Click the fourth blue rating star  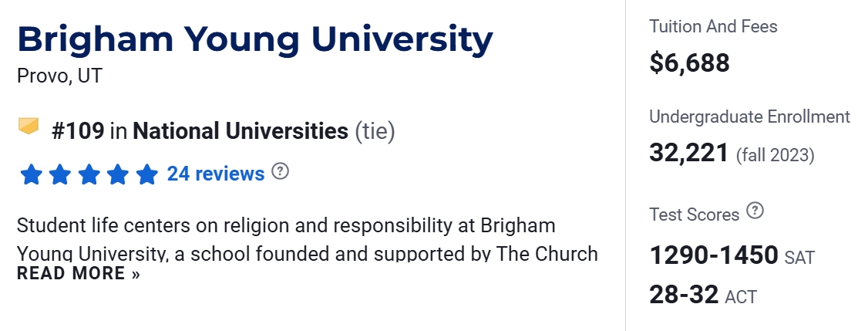pos(118,174)
